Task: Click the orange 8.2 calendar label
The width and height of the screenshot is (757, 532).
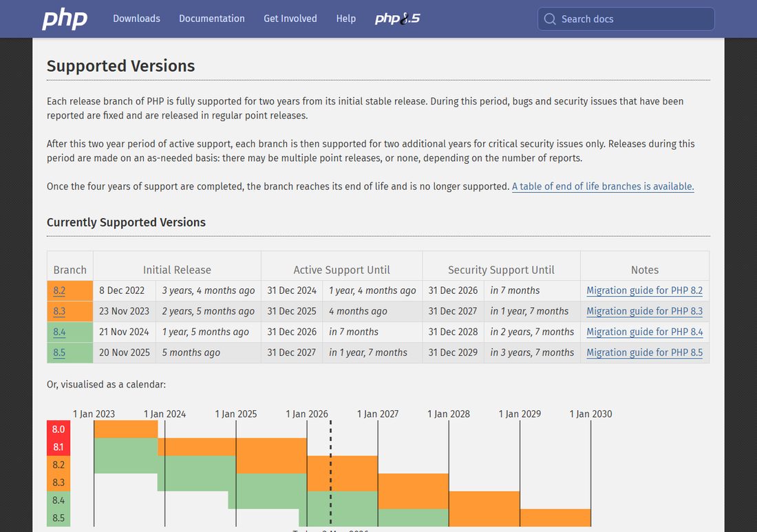Action: (x=58, y=465)
